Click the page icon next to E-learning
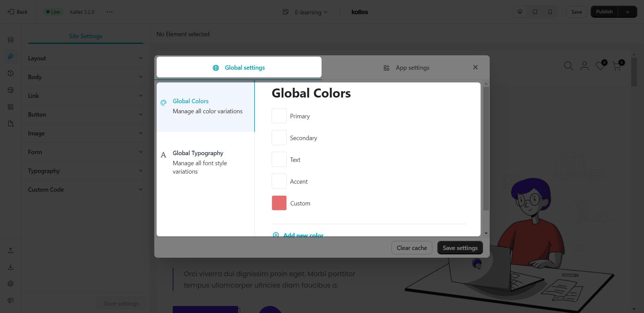The width and height of the screenshot is (644, 313). 285,12
